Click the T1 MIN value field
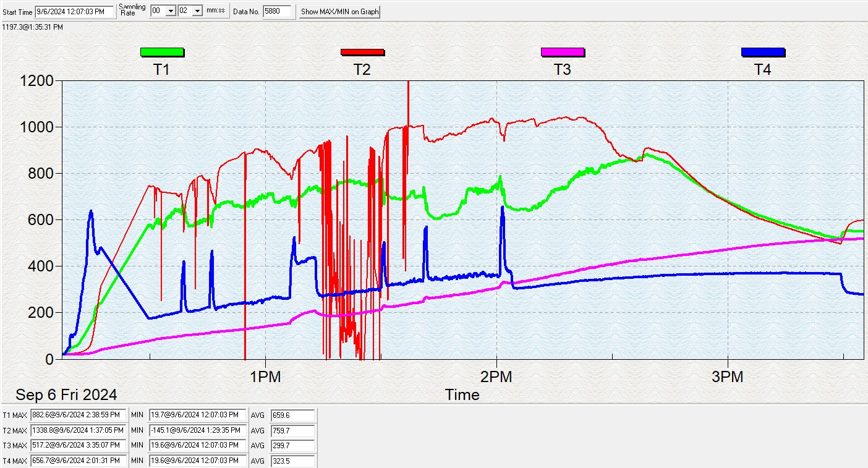This screenshot has height=468, width=868. pyautogui.click(x=197, y=415)
